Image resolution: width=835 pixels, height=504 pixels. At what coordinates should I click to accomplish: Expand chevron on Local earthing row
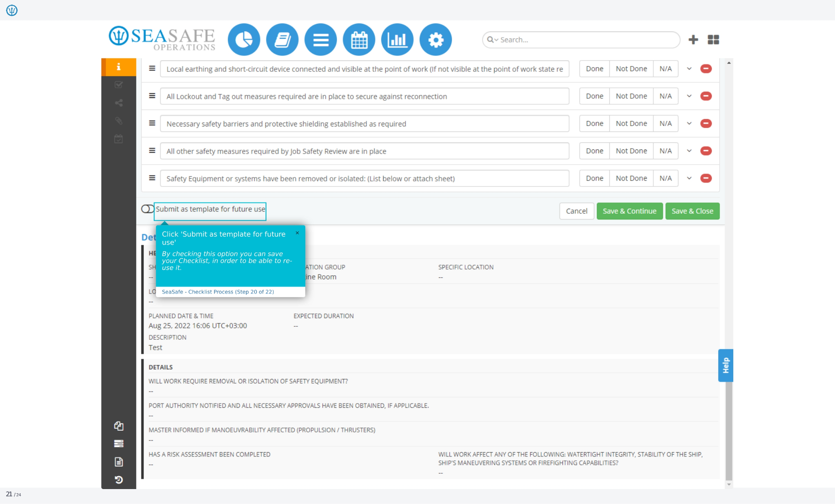pos(689,69)
